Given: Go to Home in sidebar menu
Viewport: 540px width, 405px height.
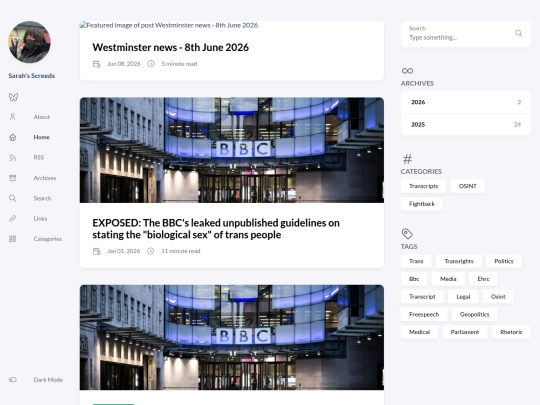Looking at the screenshot, I should (x=42, y=137).
